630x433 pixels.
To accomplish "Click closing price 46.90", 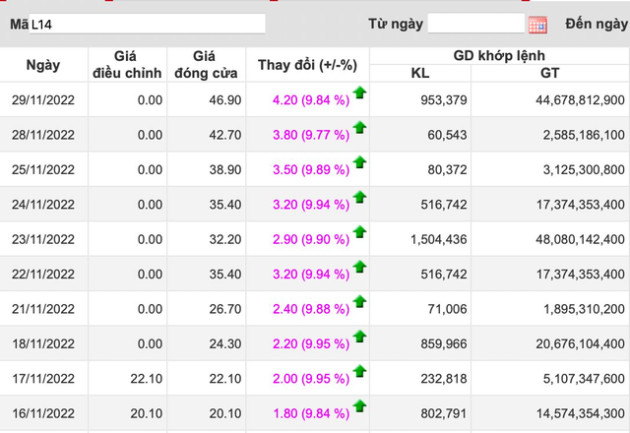I will pos(225,100).
